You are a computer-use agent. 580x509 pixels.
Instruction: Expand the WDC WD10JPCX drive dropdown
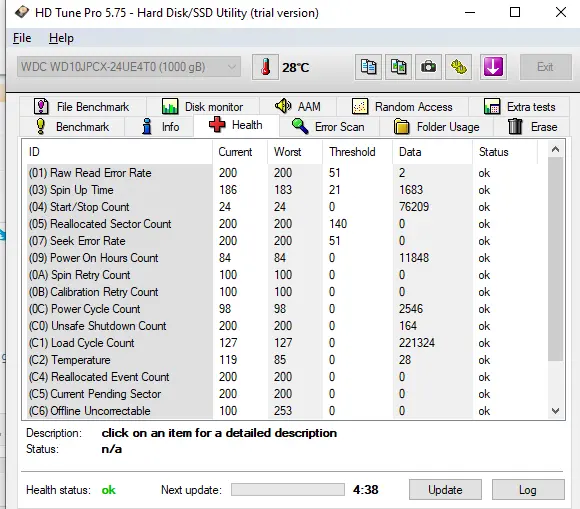(129, 67)
